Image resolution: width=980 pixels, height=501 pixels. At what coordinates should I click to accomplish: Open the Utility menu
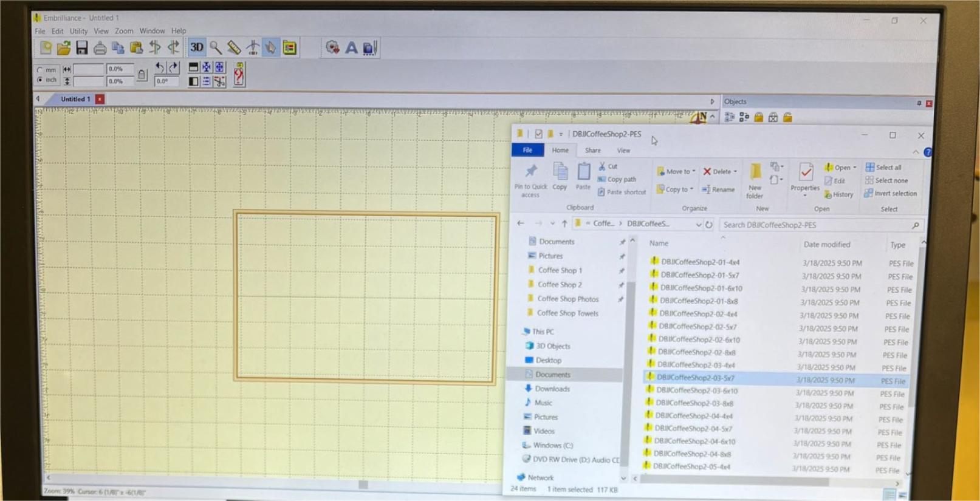pyautogui.click(x=78, y=31)
